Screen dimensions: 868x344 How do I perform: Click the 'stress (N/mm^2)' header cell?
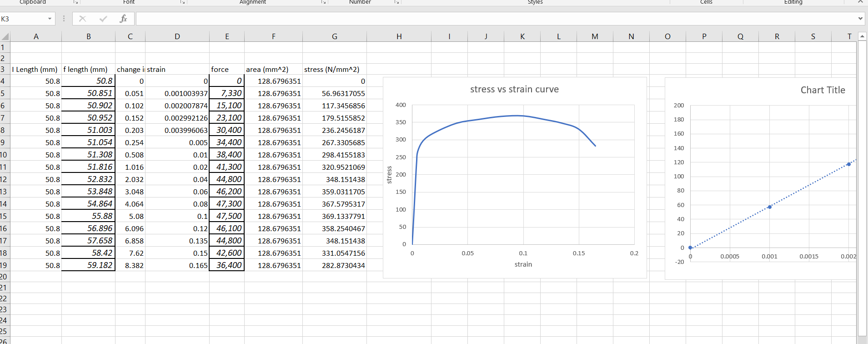(x=335, y=69)
